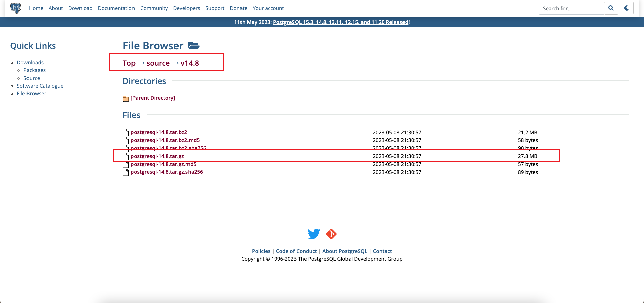Open the Community menu item
Image resolution: width=644 pixels, height=303 pixels.
(x=154, y=8)
